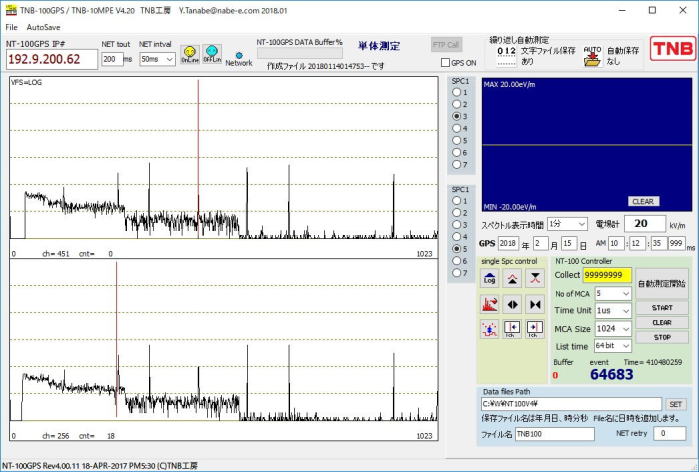Click the GPS year 2018 field
This screenshot has width=699, height=472.
(508, 243)
